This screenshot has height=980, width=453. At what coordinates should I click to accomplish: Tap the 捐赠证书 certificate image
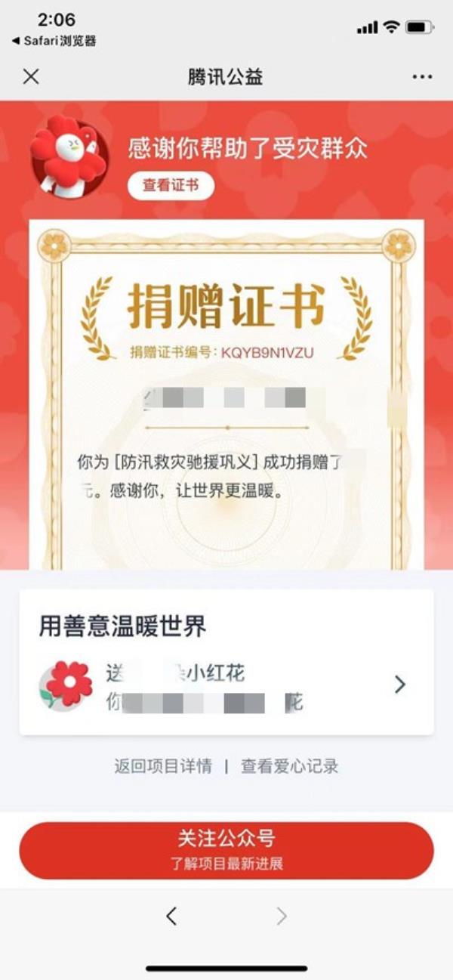pyautogui.click(x=226, y=394)
